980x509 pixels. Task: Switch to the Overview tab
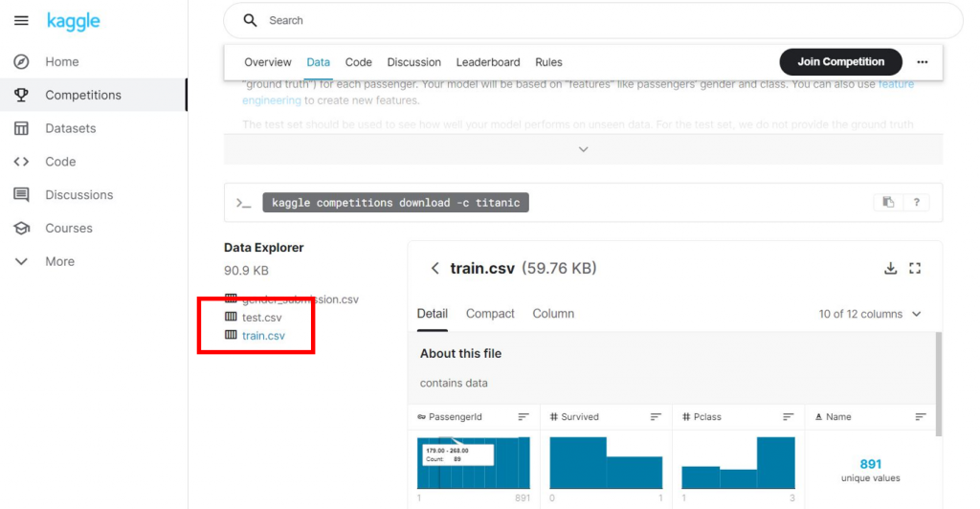268,62
